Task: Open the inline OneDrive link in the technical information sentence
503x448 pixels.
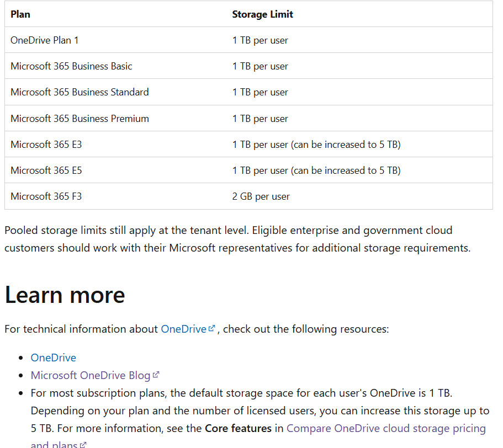Action: coord(183,329)
